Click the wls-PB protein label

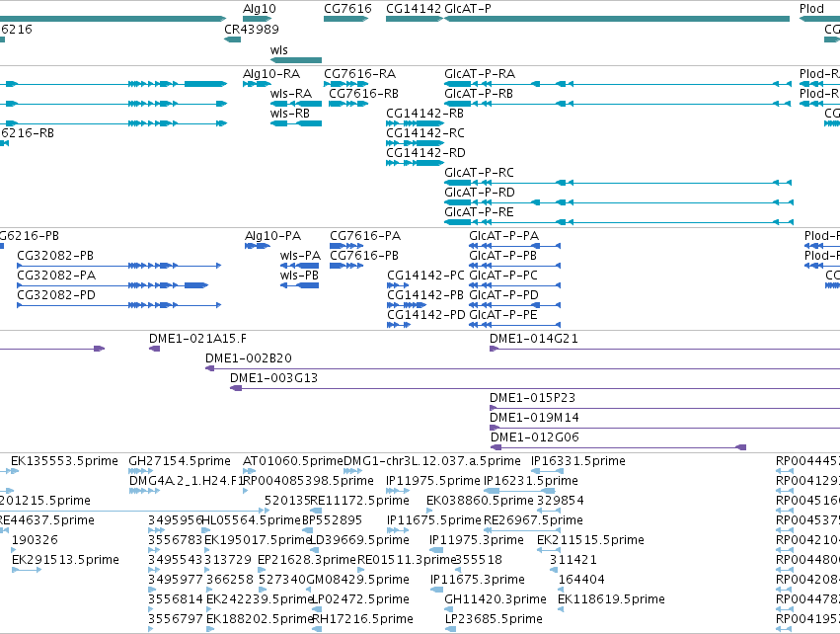(x=299, y=276)
